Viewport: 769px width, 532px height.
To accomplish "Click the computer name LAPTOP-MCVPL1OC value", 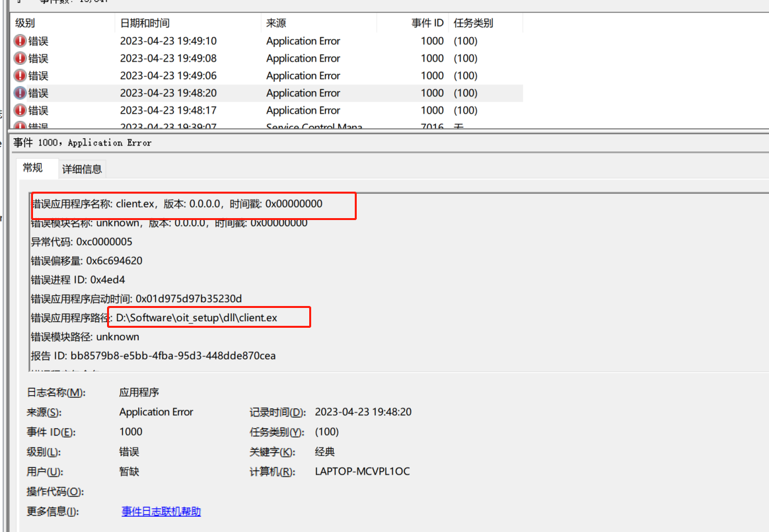I will point(362,472).
